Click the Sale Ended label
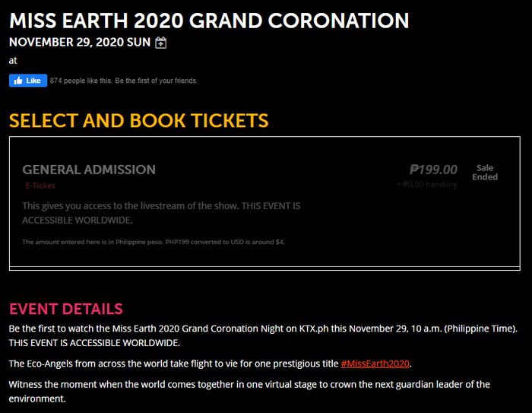Screen dimensions: 532x413 pos(484,173)
